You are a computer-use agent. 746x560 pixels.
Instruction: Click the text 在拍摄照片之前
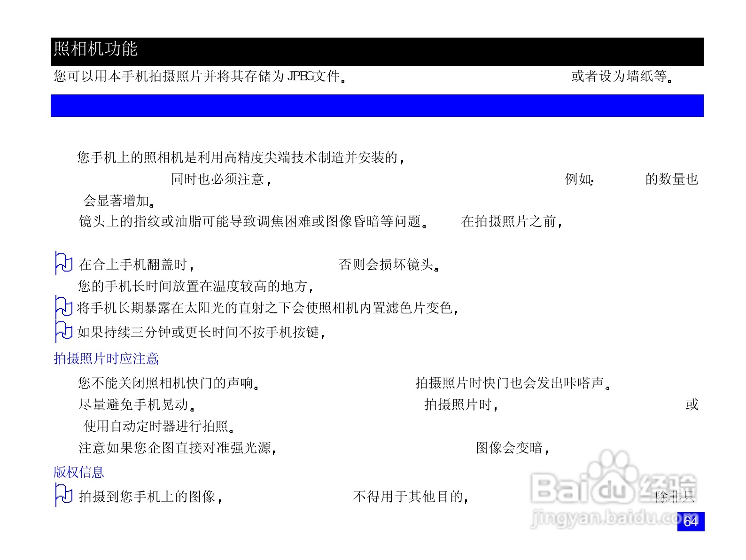(511, 221)
